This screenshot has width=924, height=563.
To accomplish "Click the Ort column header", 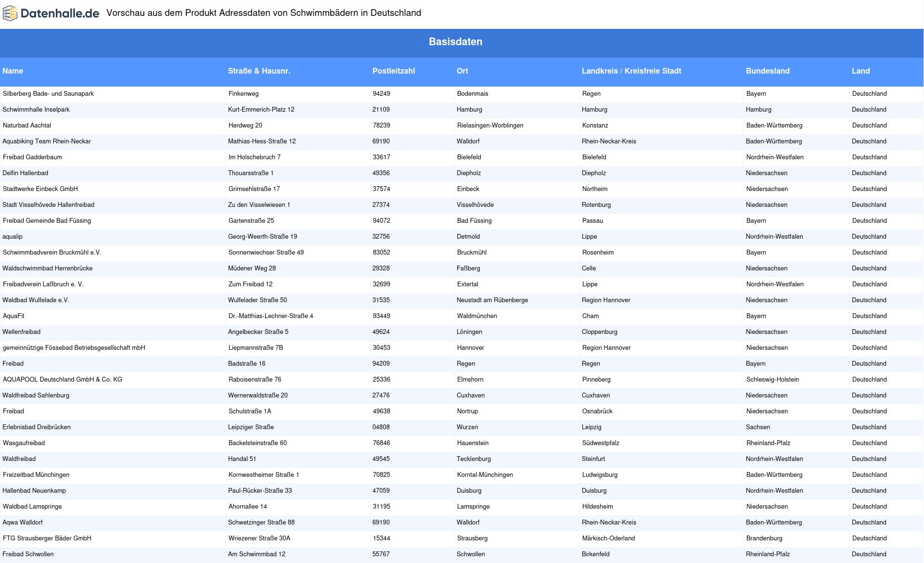I will point(462,71).
